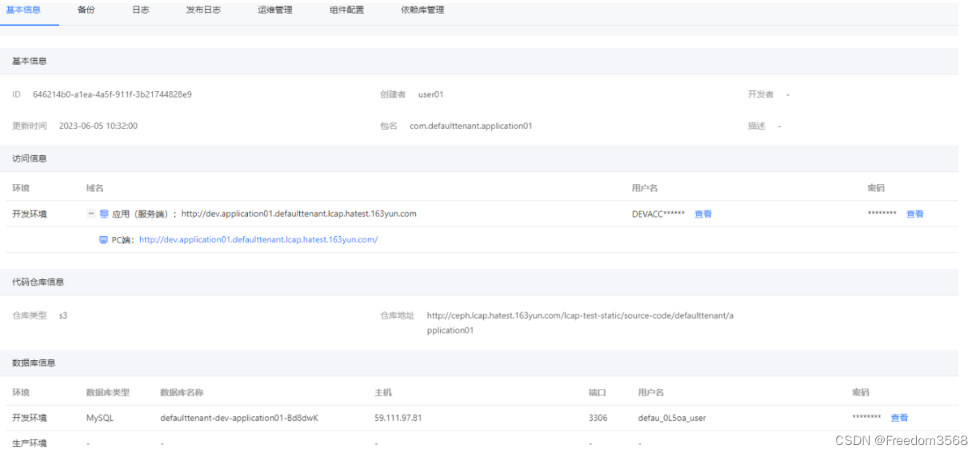The height and width of the screenshot is (453, 980).
Task: Click the ceph repository address text
Action: coord(579,315)
